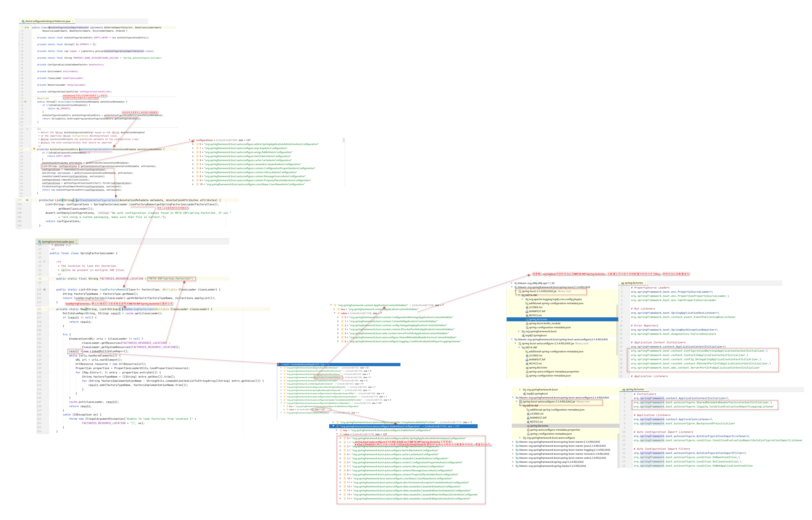Expand element 6 ConditionEvaluationReportLoggingListener
812x520 pixels.
[338, 341]
